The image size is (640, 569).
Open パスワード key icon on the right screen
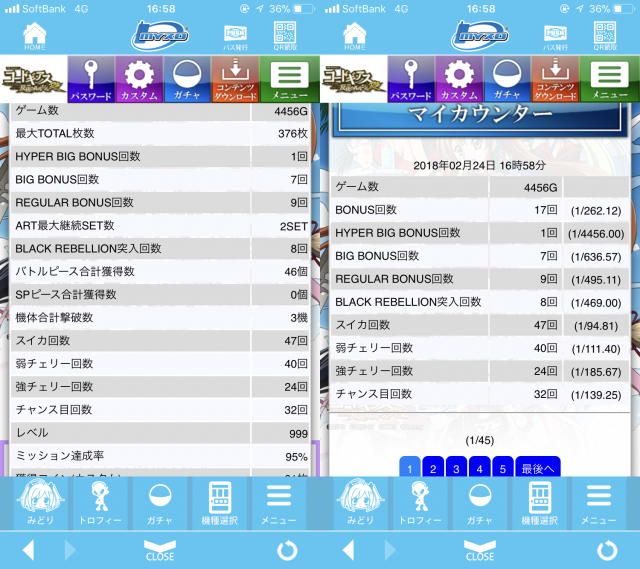[410, 78]
